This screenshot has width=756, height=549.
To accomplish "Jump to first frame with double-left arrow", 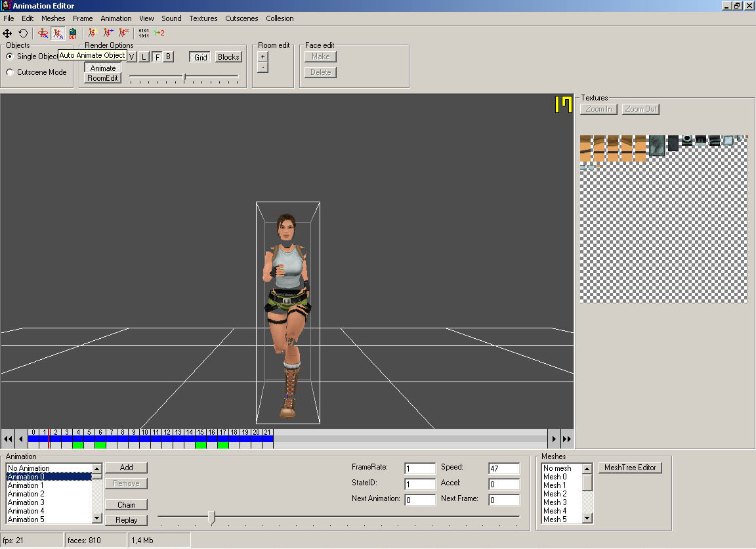I will (8, 439).
